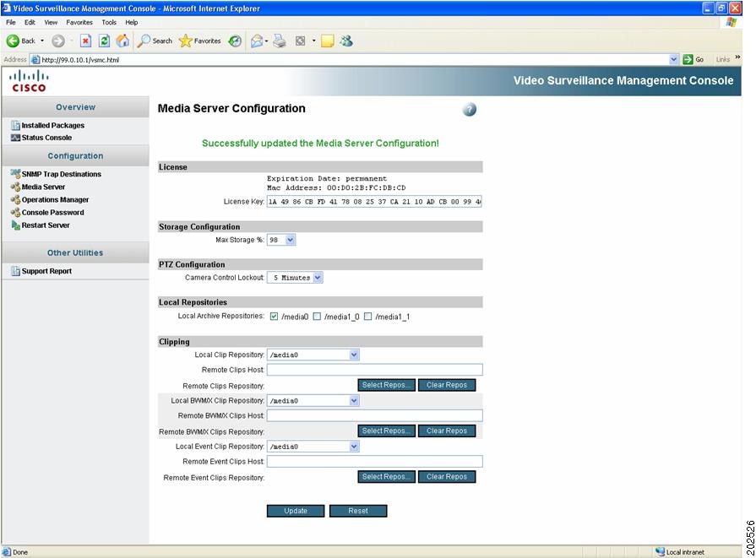Open Favorites star in the toolbar
Image resolution: width=756 pixels, height=558 pixels.
185,41
